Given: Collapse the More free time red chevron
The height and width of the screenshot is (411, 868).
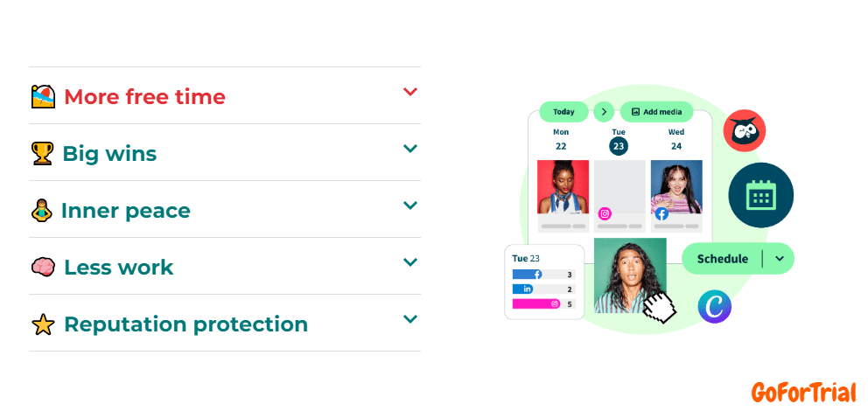Looking at the screenshot, I should pyautogui.click(x=410, y=91).
